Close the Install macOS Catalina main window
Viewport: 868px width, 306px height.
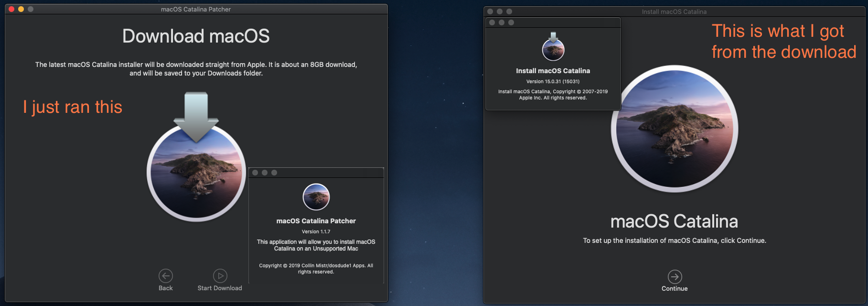coord(490,11)
